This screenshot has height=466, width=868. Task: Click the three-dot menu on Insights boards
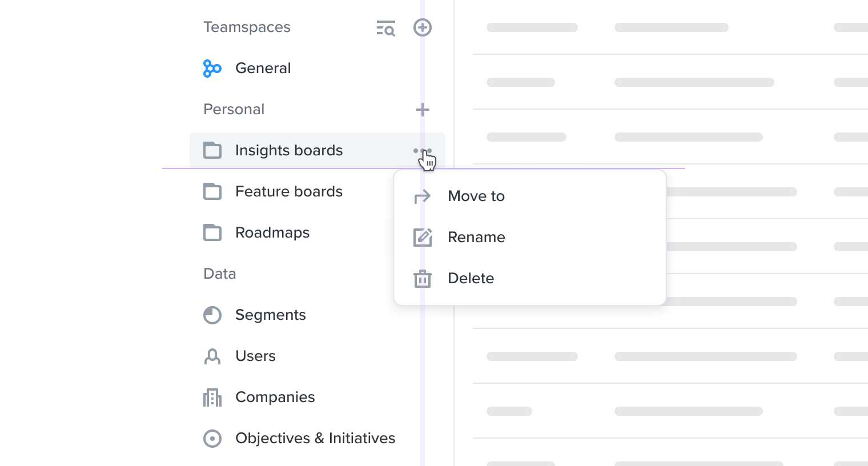click(x=423, y=151)
